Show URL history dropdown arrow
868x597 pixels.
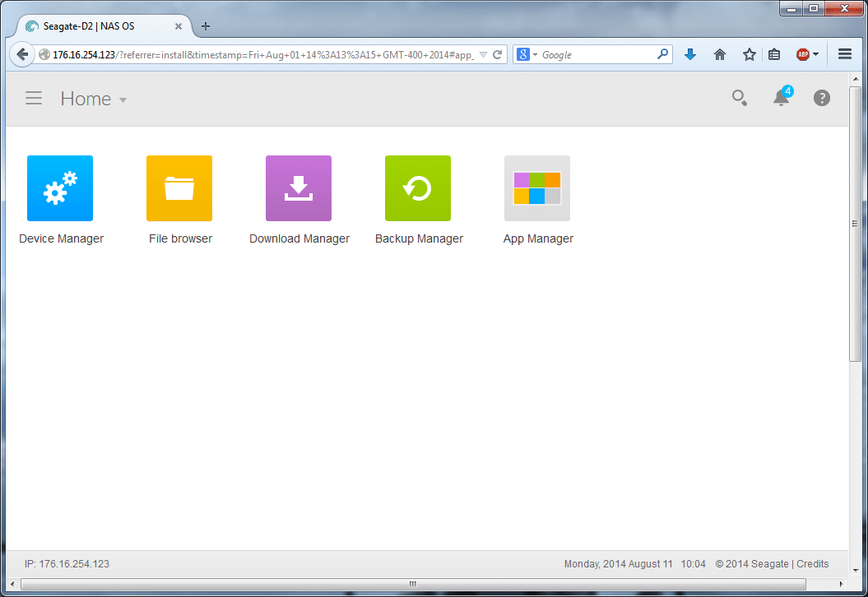point(483,55)
